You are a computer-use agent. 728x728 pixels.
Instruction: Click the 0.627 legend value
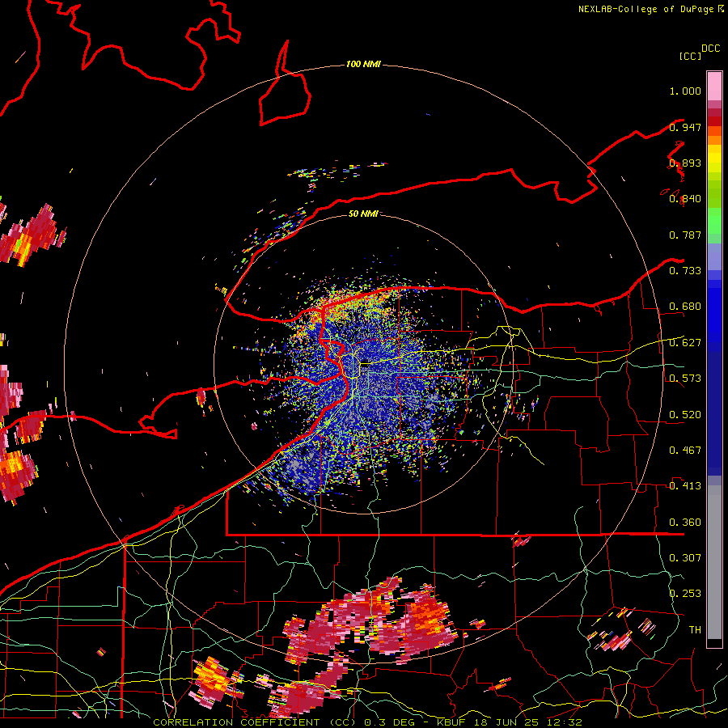685,343
